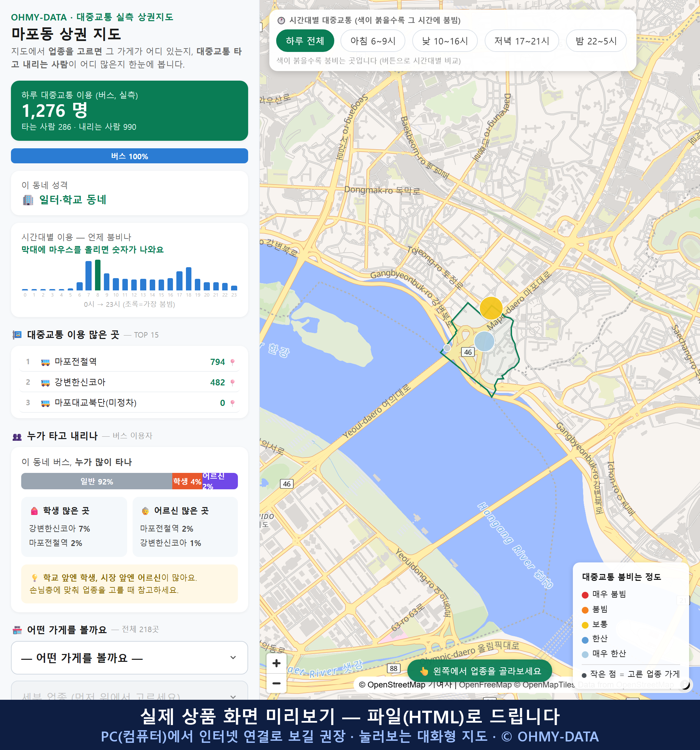Click the 일반 92% segment
The width and height of the screenshot is (700, 750).
click(x=97, y=481)
